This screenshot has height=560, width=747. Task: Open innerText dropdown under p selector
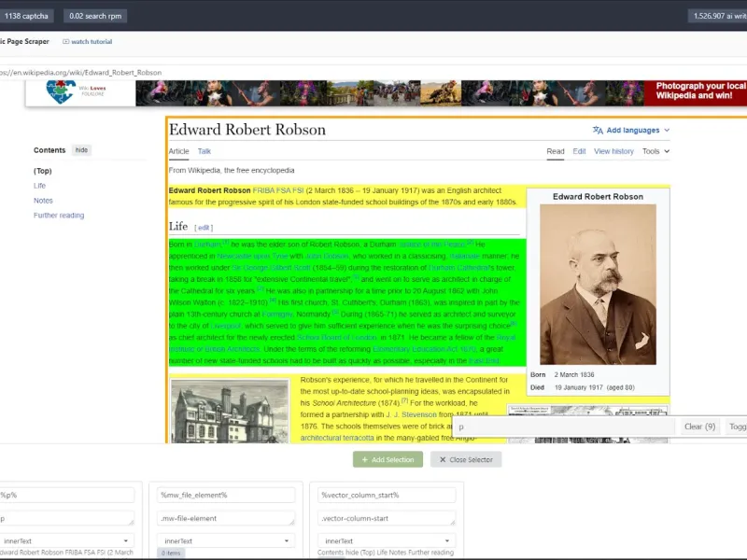coord(66,541)
